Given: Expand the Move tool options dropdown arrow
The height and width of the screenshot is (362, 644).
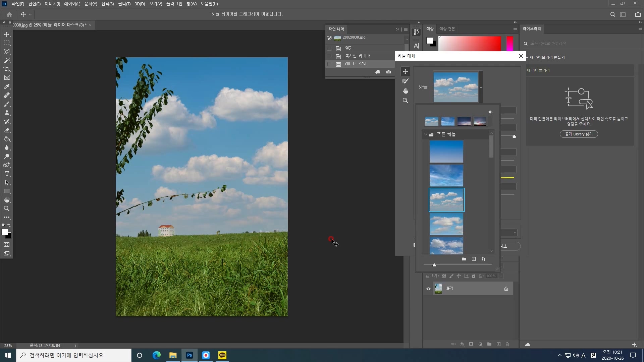Looking at the screenshot, I should click(x=30, y=14).
